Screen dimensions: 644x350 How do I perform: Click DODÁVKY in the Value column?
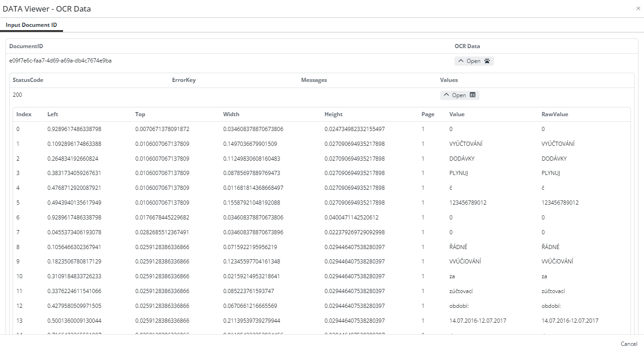(461, 159)
